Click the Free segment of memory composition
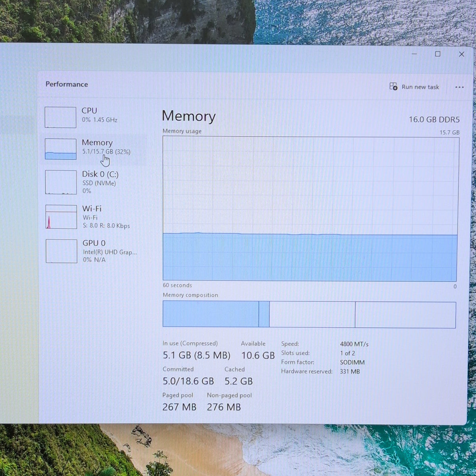 tap(405, 315)
